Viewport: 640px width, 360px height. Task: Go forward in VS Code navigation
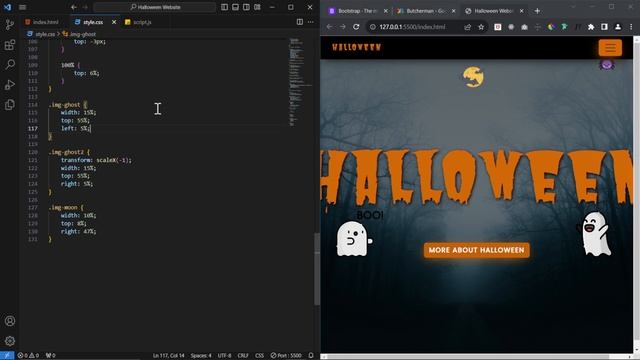[85, 7]
